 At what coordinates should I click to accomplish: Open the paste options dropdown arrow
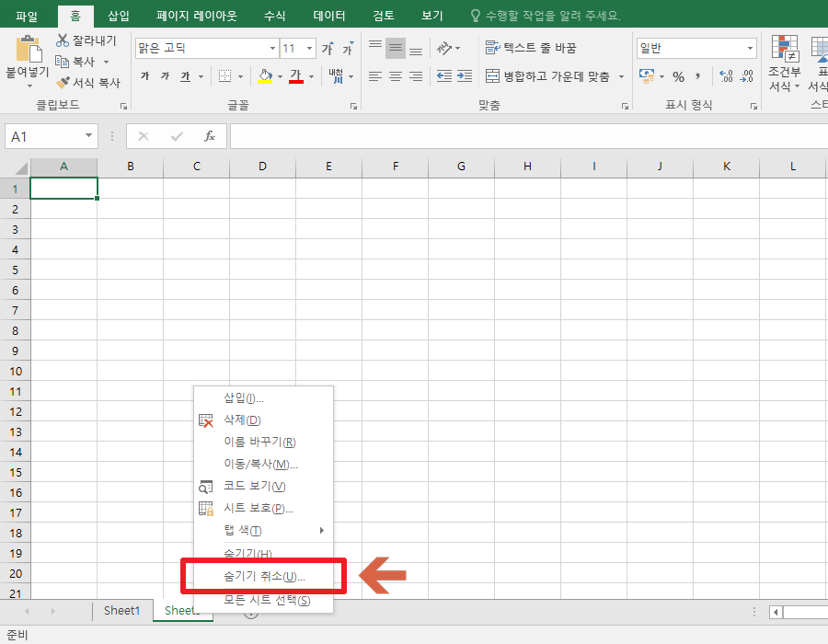pos(29,86)
